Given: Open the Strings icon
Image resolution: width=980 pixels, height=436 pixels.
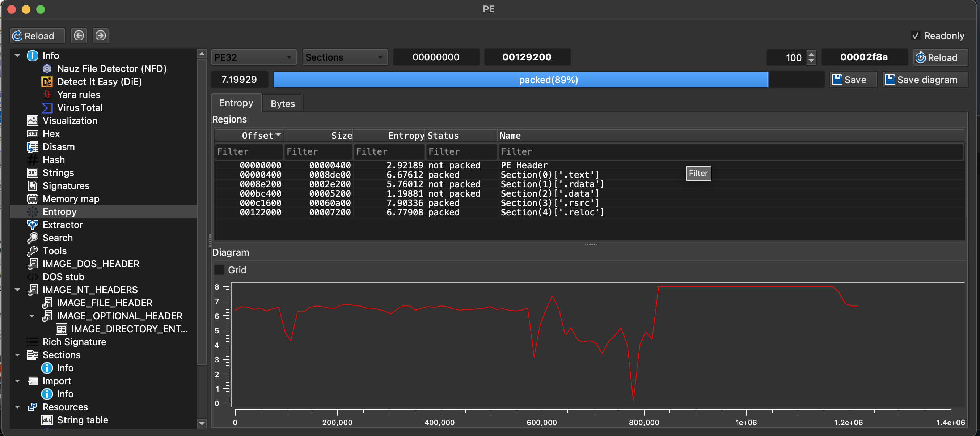Looking at the screenshot, I should pyautogui.click(x=32, y=172).
